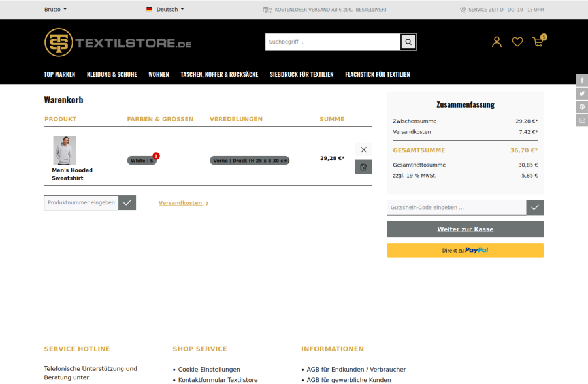Expand the Brutto price dropdown
Image resolution: width=588 pixels, height=384 pixels.
[55, 10]
